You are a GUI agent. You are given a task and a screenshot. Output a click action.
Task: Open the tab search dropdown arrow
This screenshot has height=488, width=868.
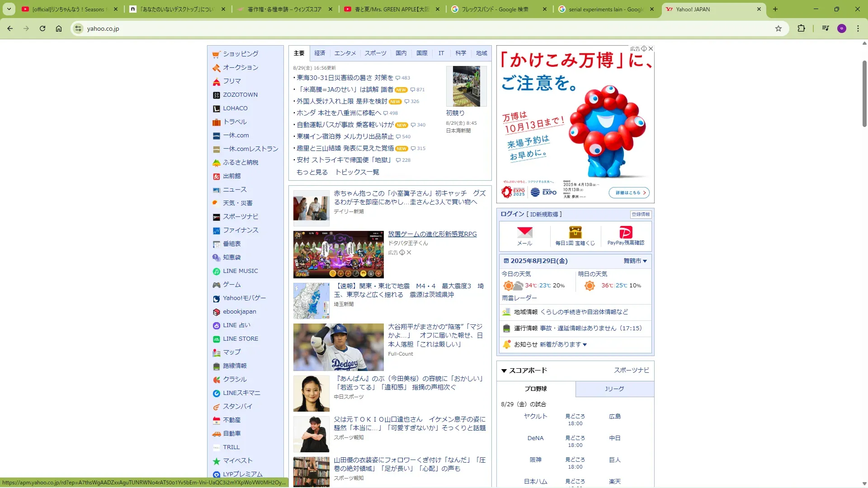click(9, 9)
